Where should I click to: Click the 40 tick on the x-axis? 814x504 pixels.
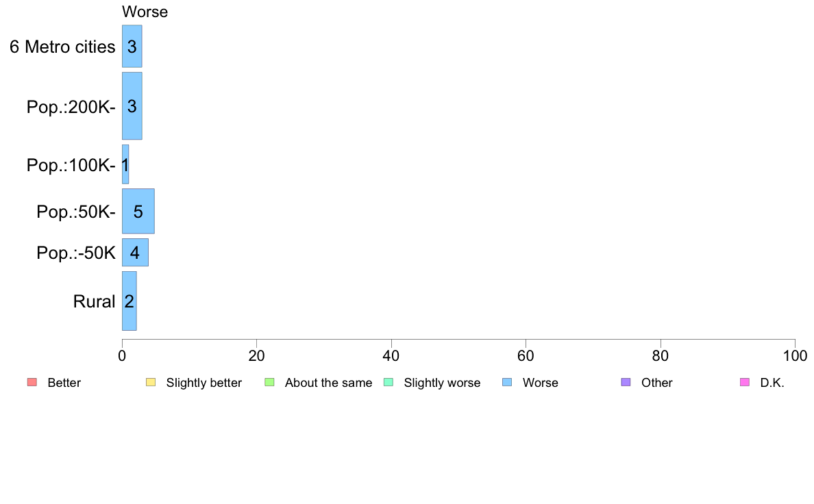391,355
